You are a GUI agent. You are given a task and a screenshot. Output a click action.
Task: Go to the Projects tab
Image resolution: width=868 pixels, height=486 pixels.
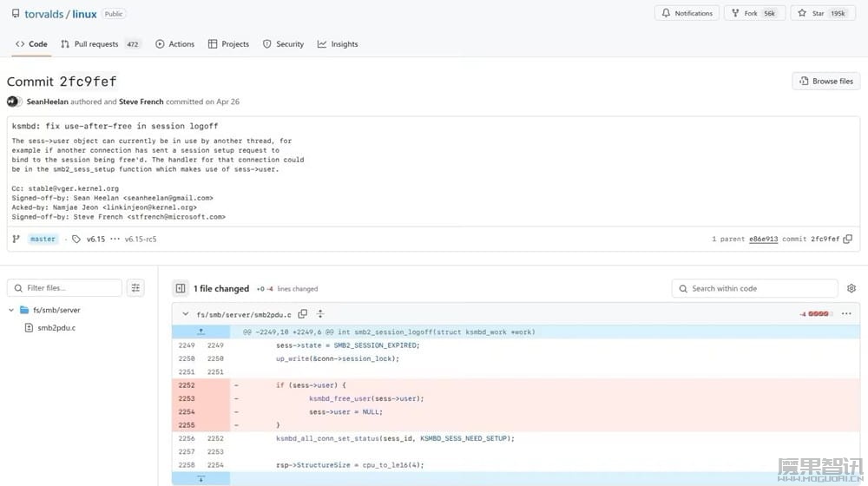coord(228,43)
